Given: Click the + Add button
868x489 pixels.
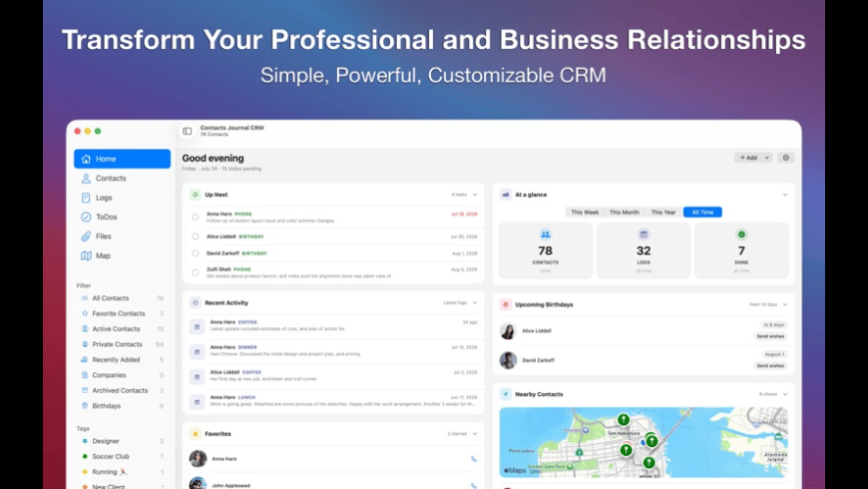Looking at the screenshot, I should [748, 158].
